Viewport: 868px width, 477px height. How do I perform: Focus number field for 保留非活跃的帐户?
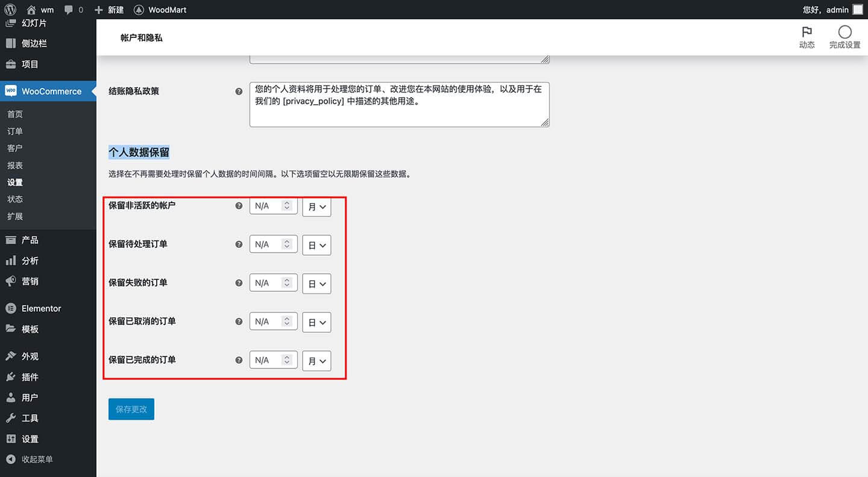pos(274,206)
